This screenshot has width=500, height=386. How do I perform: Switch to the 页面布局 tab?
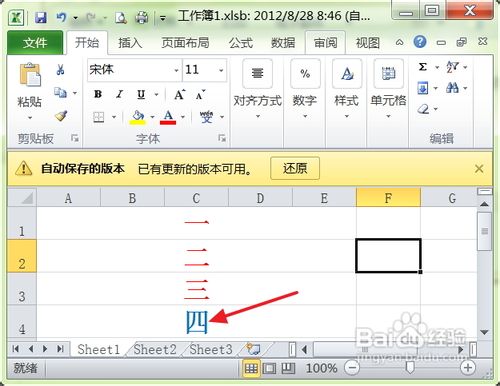185,43
